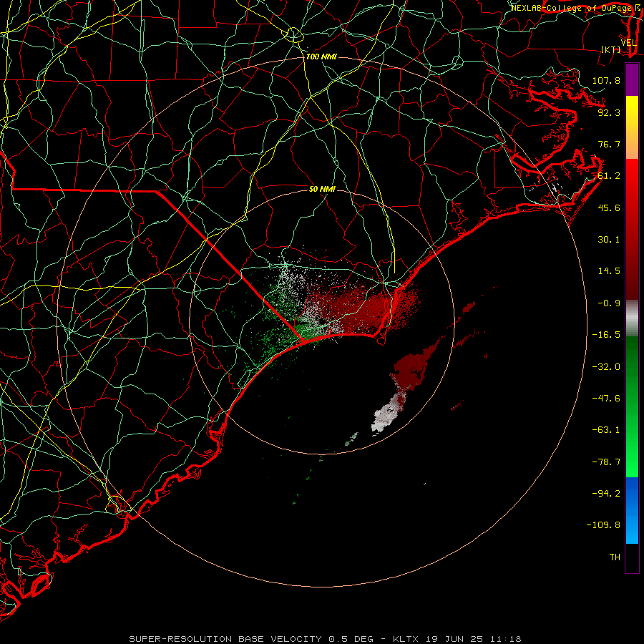Click the green inbound velocity echo near coast
The image size is (644, 644).
click(306, 331)
